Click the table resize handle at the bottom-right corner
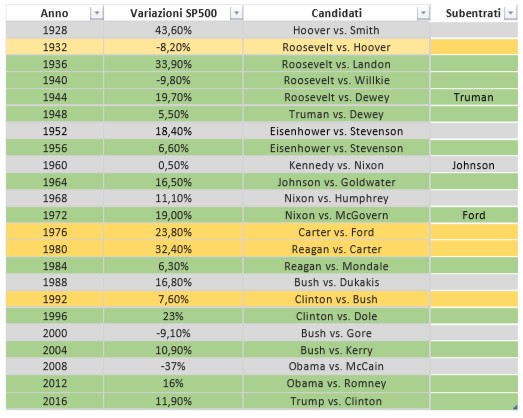 tap(515, 407)
